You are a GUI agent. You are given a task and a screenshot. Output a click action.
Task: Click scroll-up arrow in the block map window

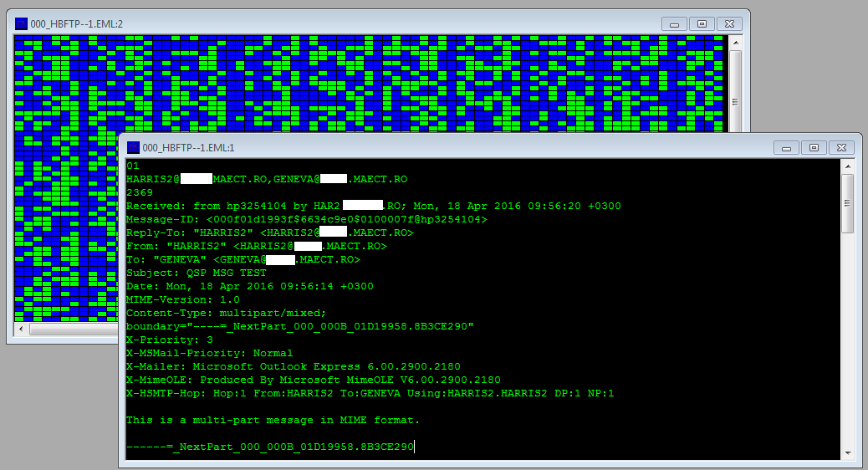[735, 43]
